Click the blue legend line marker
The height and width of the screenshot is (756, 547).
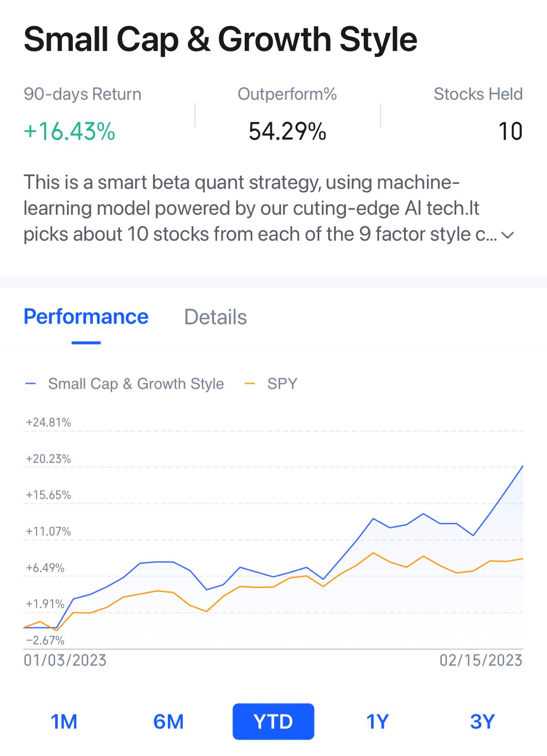click(x=31, y=384)
